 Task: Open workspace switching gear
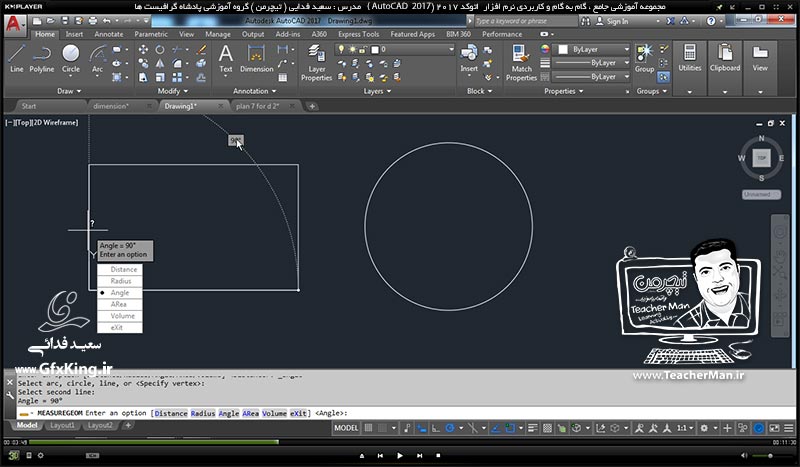coord(704,428)
